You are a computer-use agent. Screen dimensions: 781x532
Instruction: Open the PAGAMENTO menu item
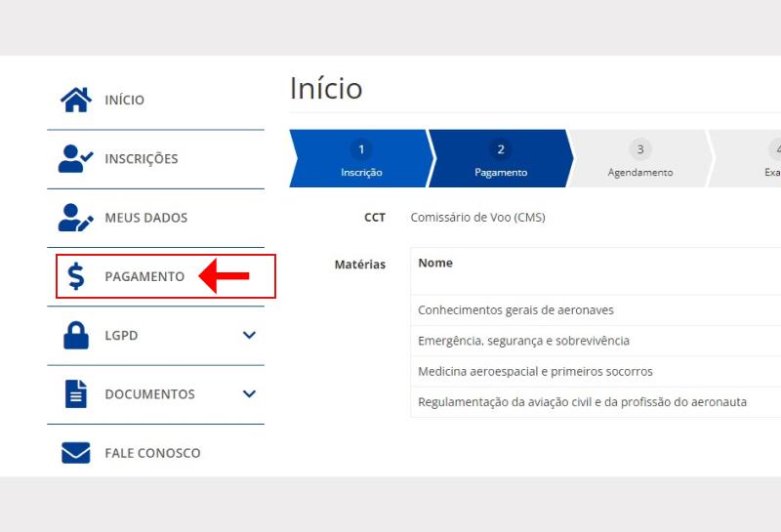point(144,277)
